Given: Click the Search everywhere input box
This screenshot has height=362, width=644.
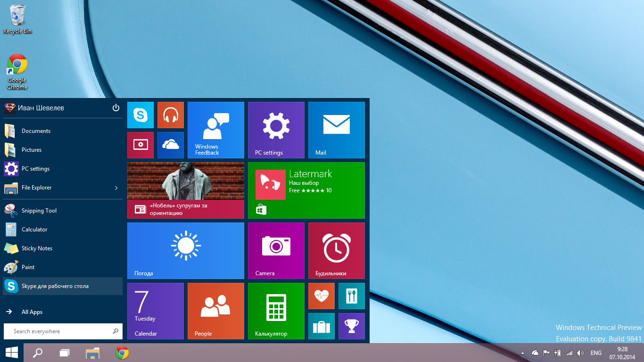Looking at the screenshot, I should coord(59,331).
